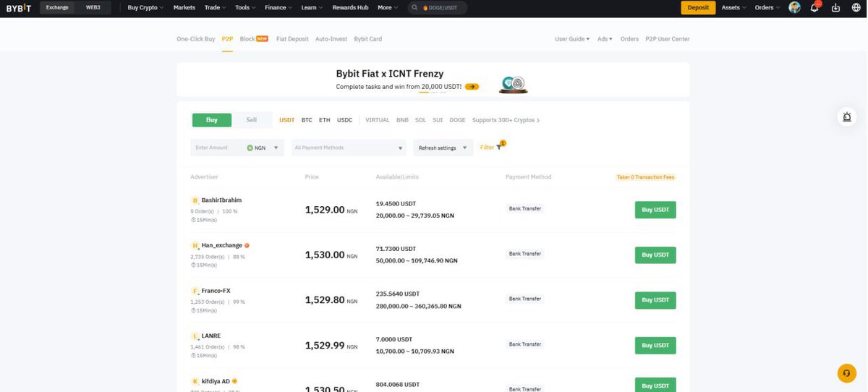Buy USDT from Han_exchange

(x=655, y=255)
